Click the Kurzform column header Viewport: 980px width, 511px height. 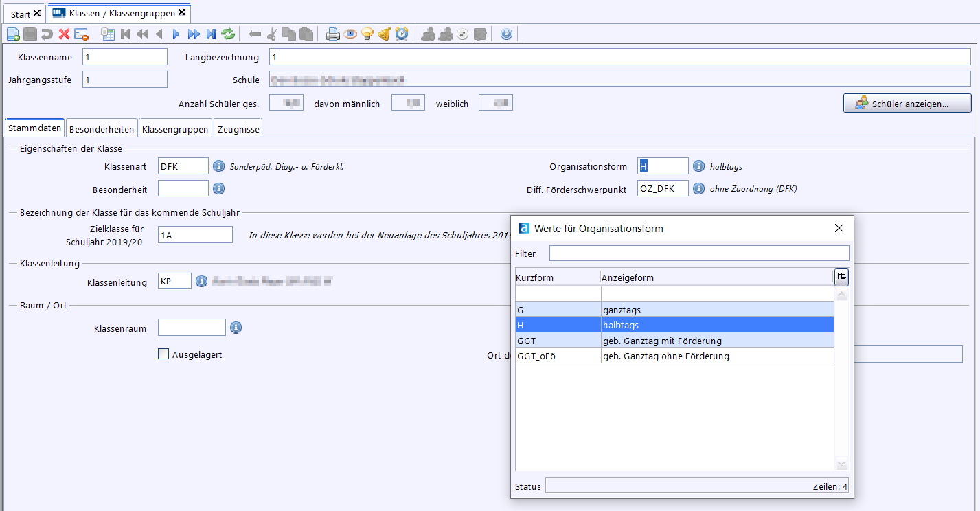pos(558,277)
